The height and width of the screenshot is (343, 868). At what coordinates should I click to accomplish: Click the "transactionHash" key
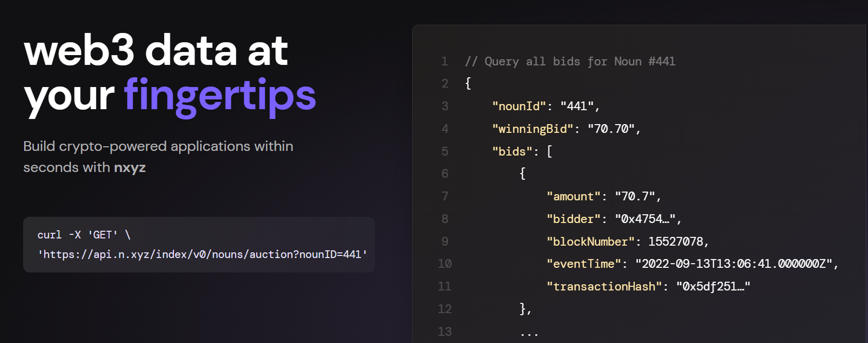coord(604,287)
